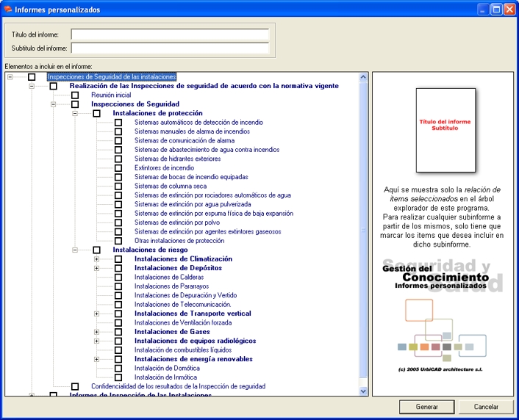This screenshot has height=420, width=519.
Task: Select 'Sistemas de extinción por agentes extintores gaseosos'
Action: [x=207, y=231]
